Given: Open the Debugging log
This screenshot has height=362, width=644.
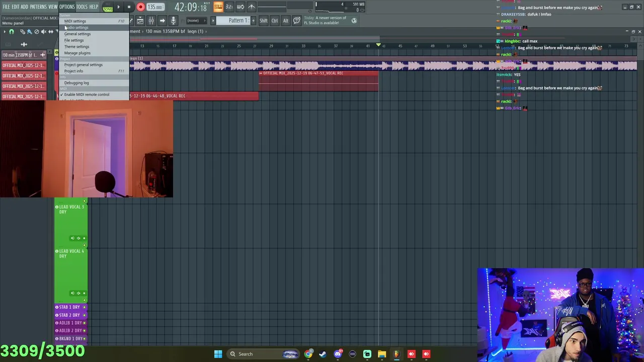Looking at the screenshot, I should [94, 83].
